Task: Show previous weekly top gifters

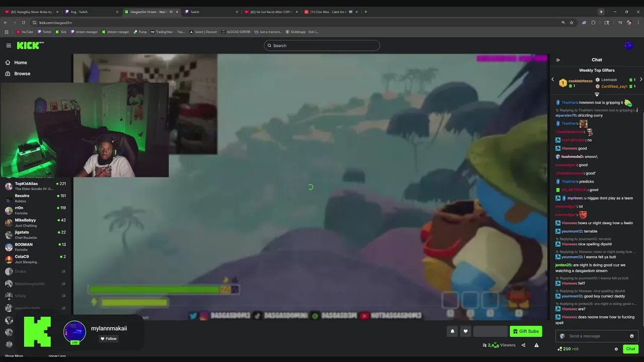Action: coord(552,79)
